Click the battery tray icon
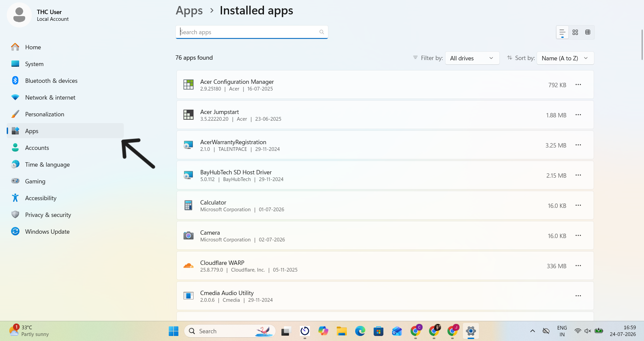Image resolution: width=644 pixels, height=341 pixels. point(599,331)
